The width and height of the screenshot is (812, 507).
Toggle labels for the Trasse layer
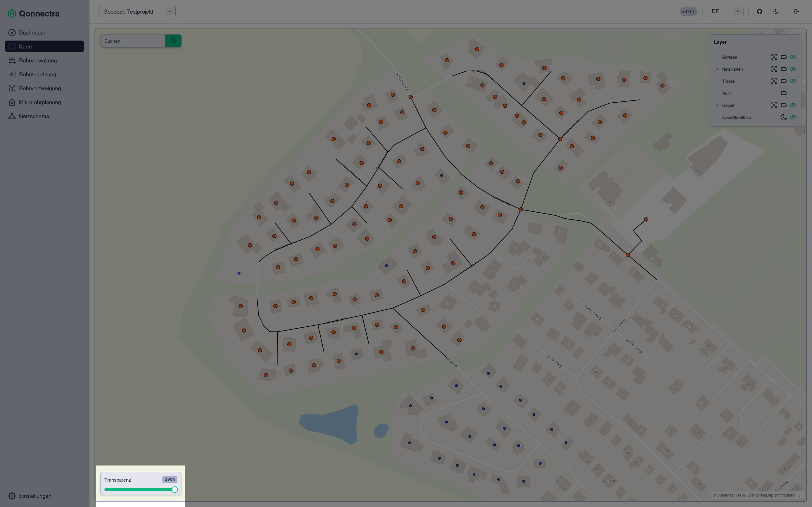pos(783,81)
